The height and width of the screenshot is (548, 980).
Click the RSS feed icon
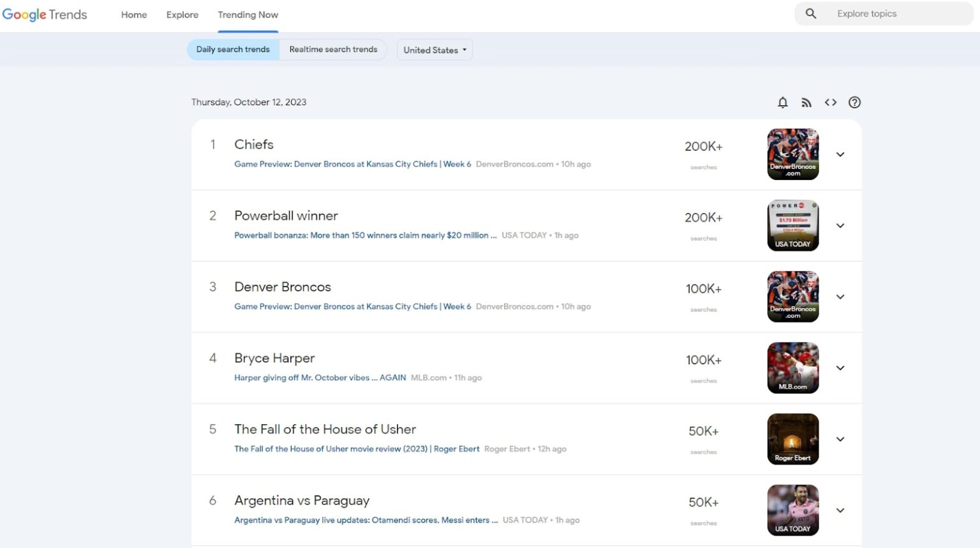[x=806, y=102]
